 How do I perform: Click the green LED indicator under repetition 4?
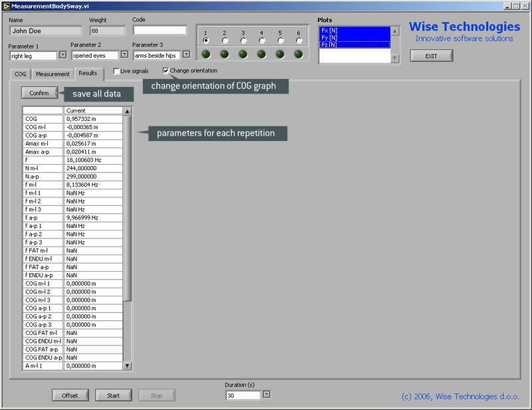pos(261,54)
